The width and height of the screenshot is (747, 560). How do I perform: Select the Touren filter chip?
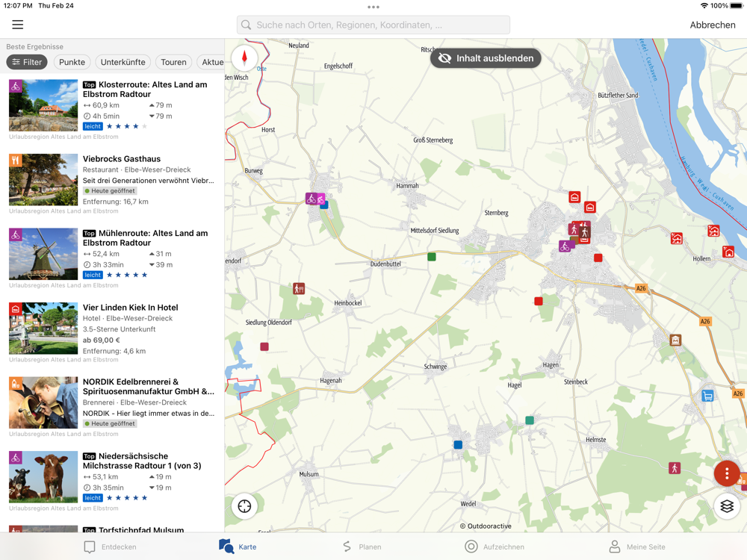[173, 62]
